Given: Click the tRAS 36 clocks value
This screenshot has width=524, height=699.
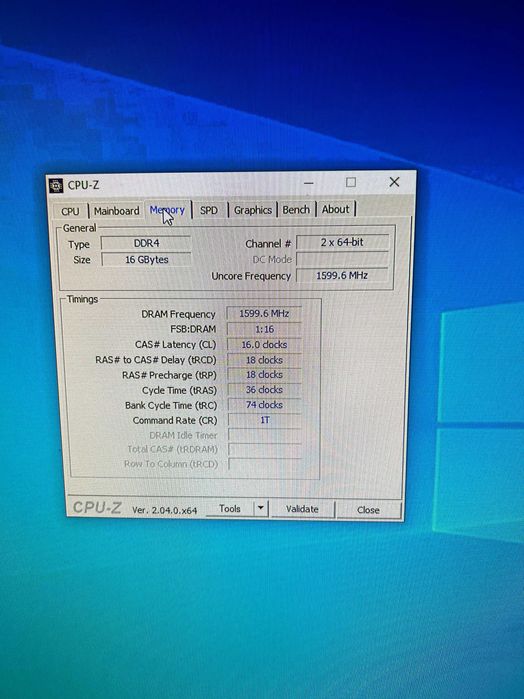Looking at the screenshot, I should pyautogui.click(x=264, y=390).
